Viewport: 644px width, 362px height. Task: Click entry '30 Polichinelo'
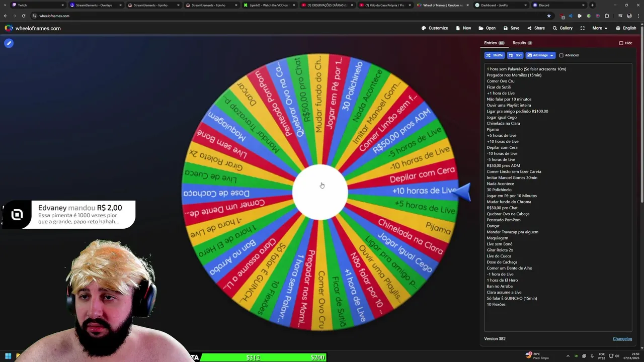499,190
